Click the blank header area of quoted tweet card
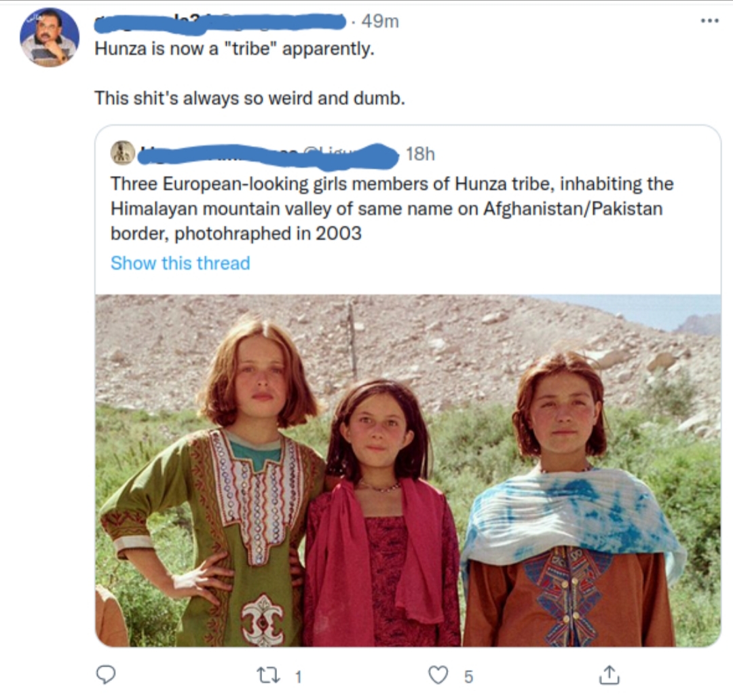The width and height of the screenshot is (733, 700). 575,152
